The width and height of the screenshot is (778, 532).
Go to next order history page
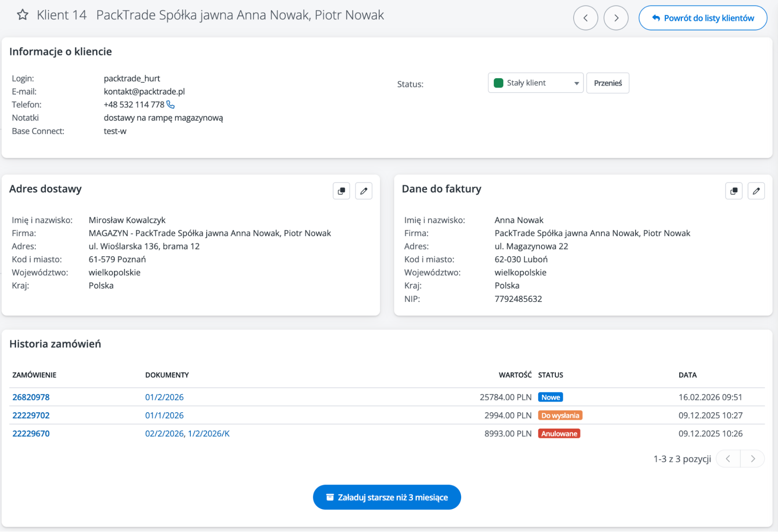753,459
